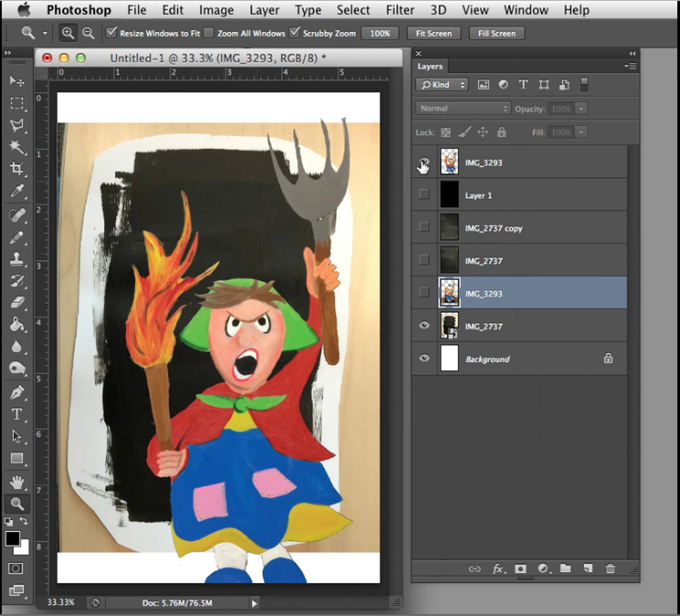This screenshot has height=616, width=680.
Task: Select the Horizontal Type tool
Action: (16, 414)
